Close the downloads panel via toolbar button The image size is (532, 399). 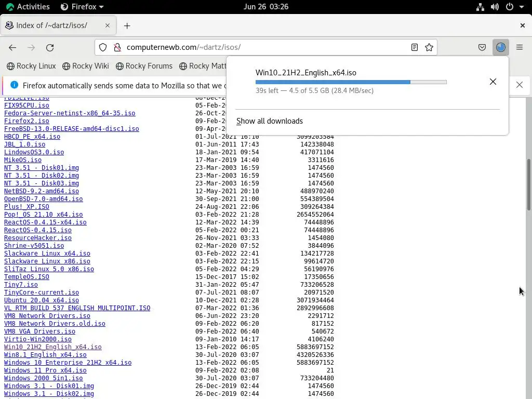501,47
